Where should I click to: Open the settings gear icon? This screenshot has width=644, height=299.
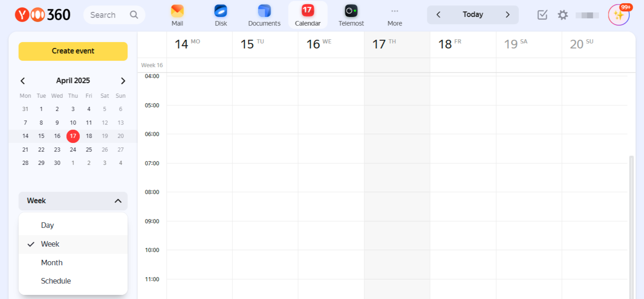563,15
